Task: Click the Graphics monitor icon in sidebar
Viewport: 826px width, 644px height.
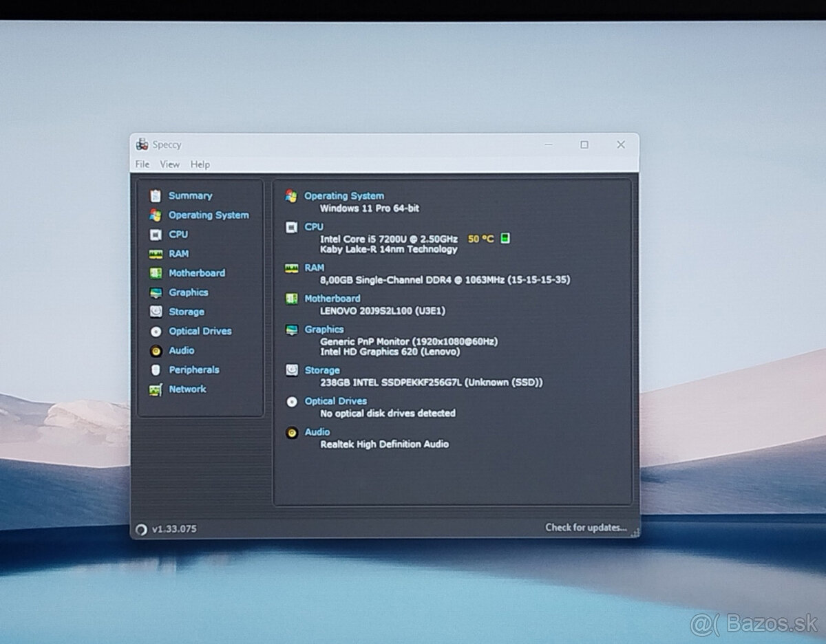Action: [156, 292]
